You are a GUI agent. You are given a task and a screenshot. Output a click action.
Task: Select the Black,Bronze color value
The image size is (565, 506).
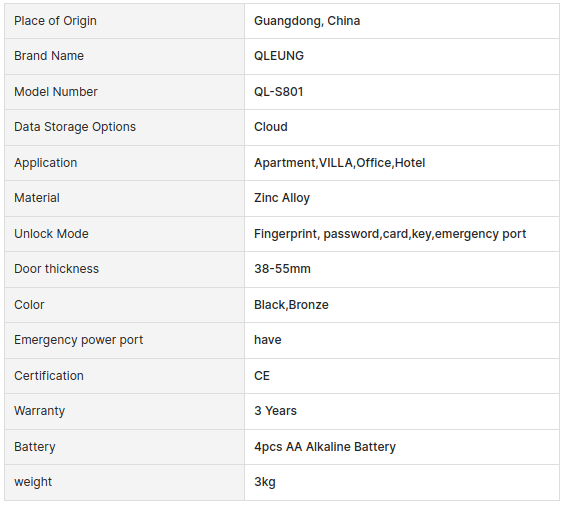click(x=291, y=305)
